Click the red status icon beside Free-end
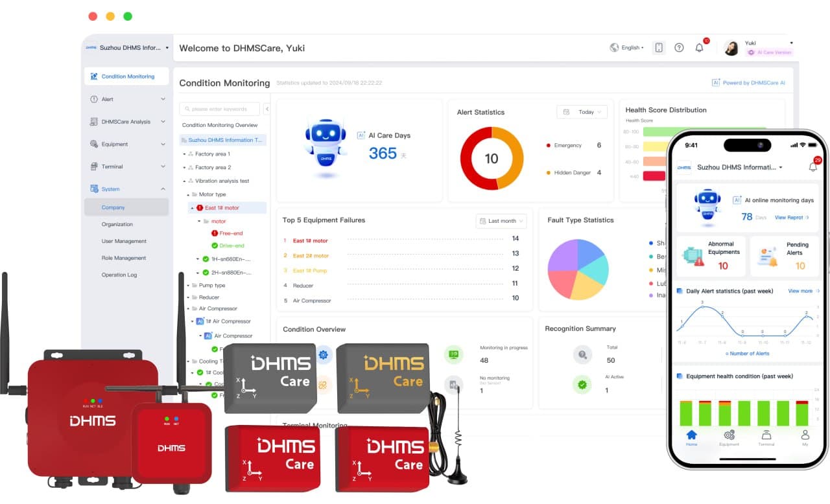The height and width of the screenshot is (504, 830). tap(215, 233)
